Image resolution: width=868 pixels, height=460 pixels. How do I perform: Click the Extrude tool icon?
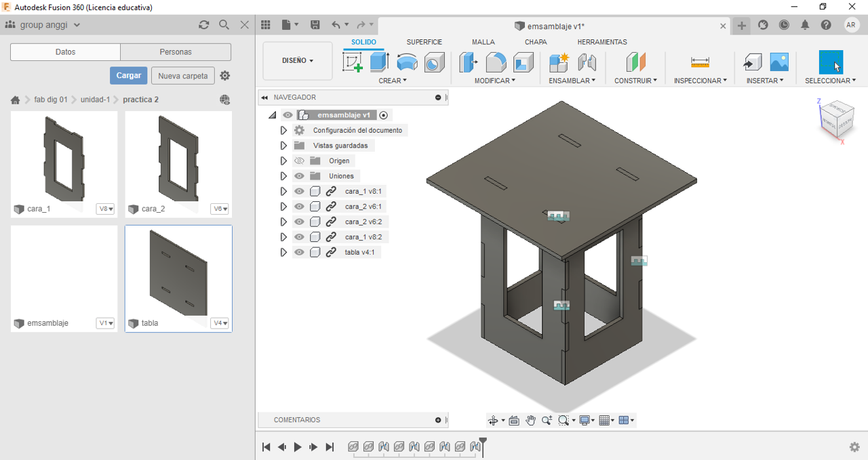pos(379,62)
